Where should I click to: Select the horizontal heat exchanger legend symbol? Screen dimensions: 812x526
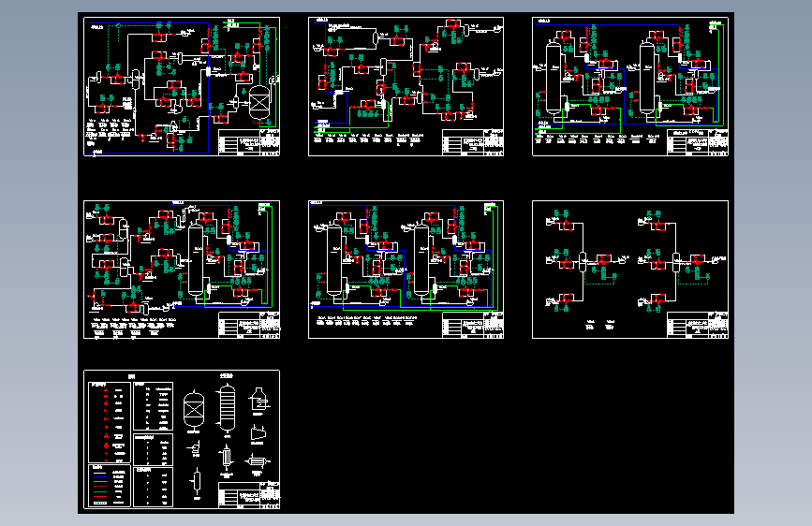(x=258, y=460)
